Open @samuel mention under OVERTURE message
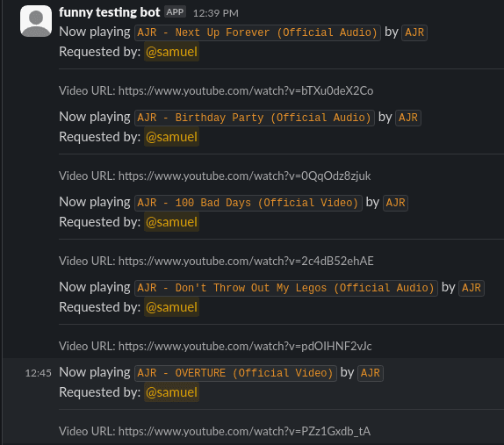The image size is (504, 445). tap(171, 392)
